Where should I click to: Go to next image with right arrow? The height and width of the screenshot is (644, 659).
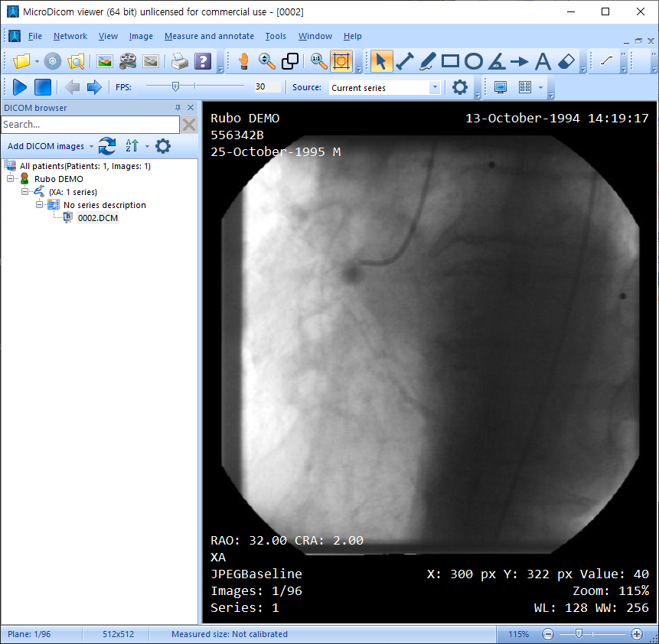pos(93,87)
